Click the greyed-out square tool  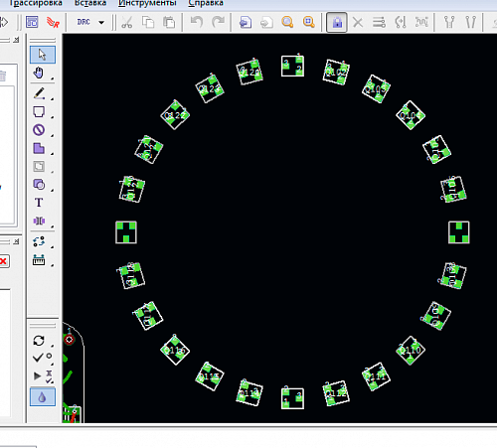[39, 166]
